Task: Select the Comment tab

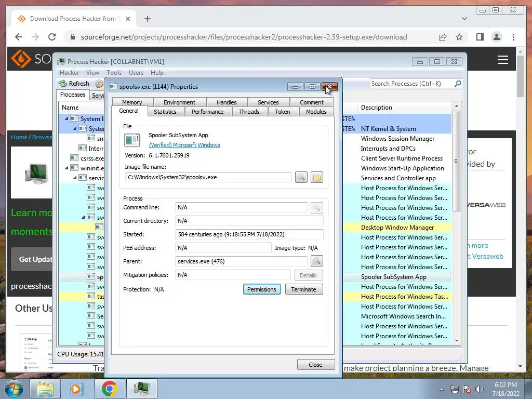Action: coord(312,102)
